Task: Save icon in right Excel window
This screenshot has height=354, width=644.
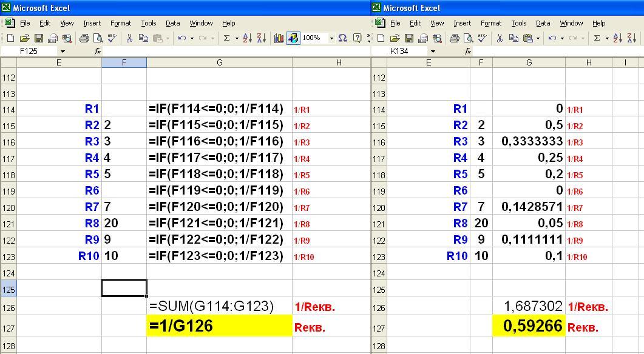Action: pos(408,38)
